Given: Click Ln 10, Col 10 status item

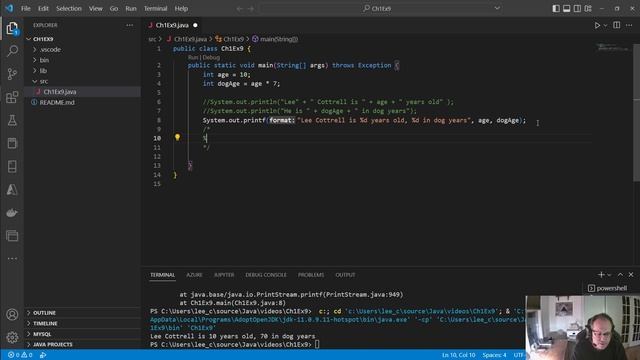Looking at the screenshot, I should tap(458, 355).
